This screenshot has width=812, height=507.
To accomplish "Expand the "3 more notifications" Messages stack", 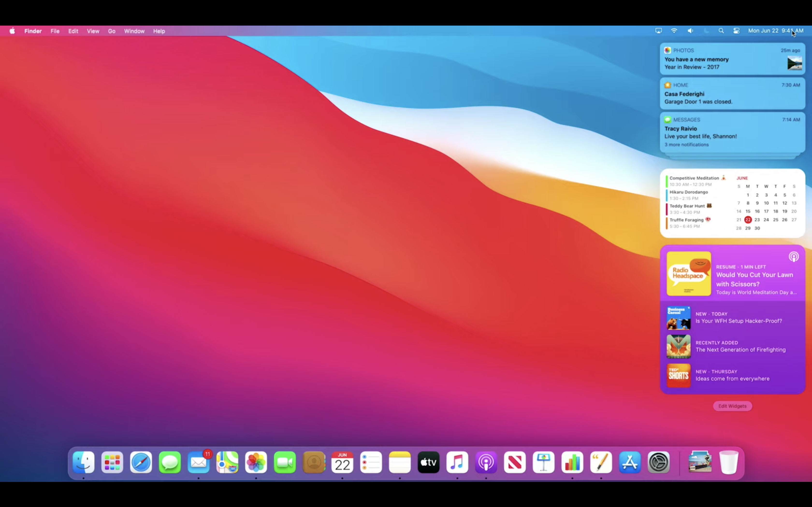I will point(687,145).
